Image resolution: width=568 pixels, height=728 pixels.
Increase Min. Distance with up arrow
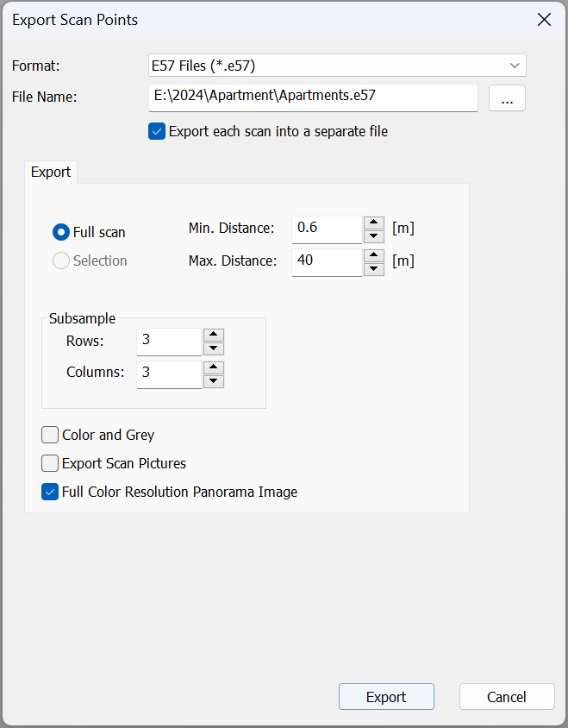(373, 223)
